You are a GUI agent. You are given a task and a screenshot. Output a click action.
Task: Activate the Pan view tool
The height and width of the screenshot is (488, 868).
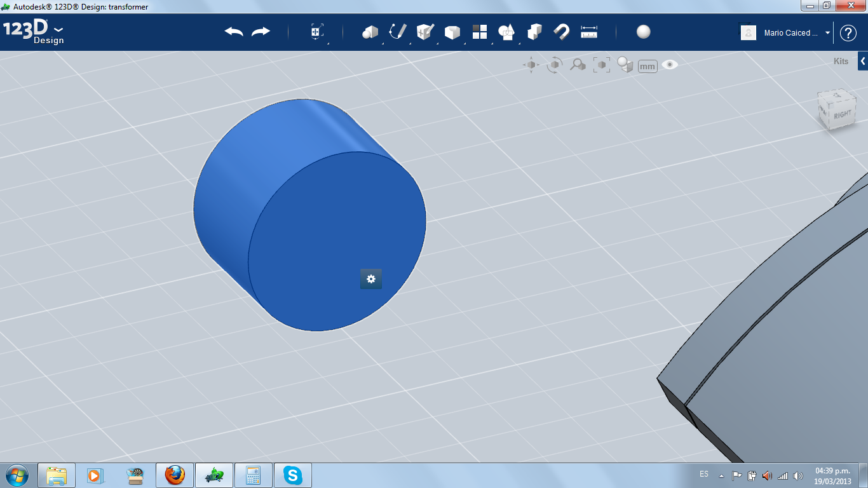pyautogui.click(x=531, y=65)
